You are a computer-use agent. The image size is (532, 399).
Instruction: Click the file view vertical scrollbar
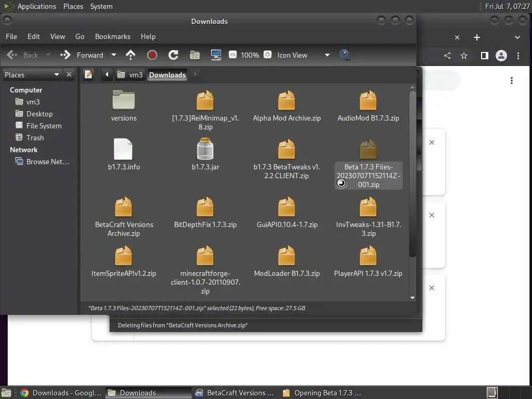click(x=413, y=174)
